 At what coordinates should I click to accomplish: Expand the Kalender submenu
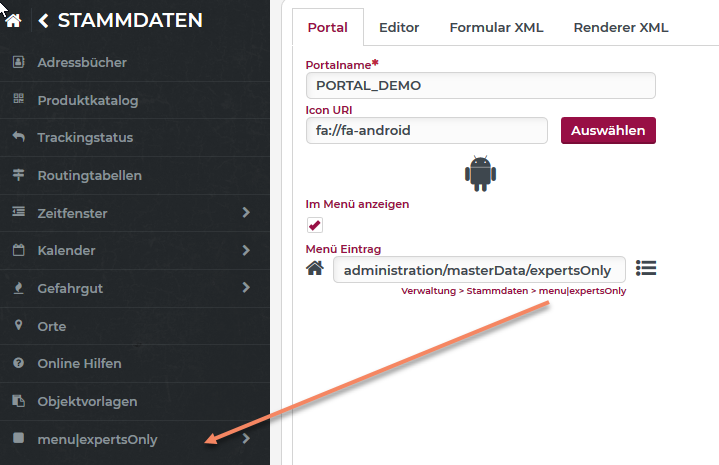[246, 250]
